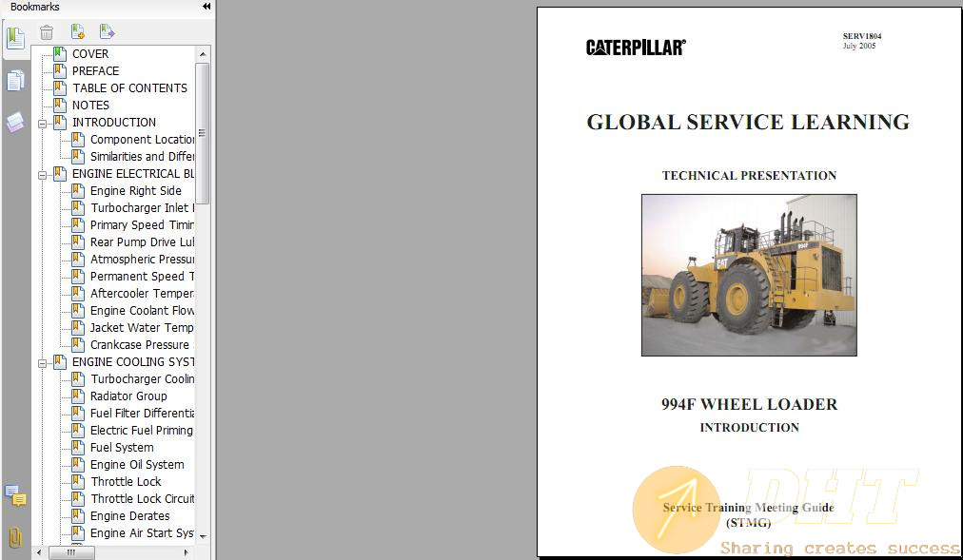Select the ENGINE ELECTRICAL bookmark heading

pos(132,174)
